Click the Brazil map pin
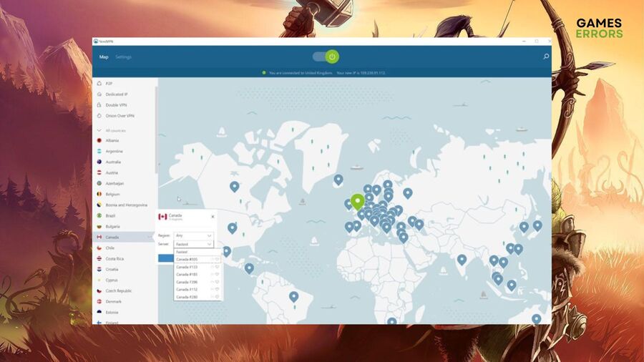The image size is (644, 362). tap(293, 296)
